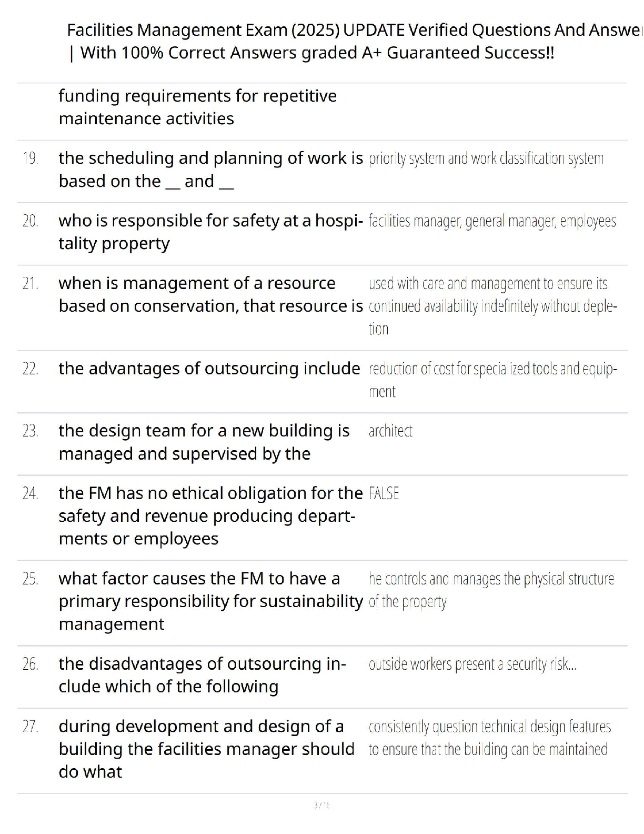
Task: Click the conservation resource question text
Action: click(210, 295)
